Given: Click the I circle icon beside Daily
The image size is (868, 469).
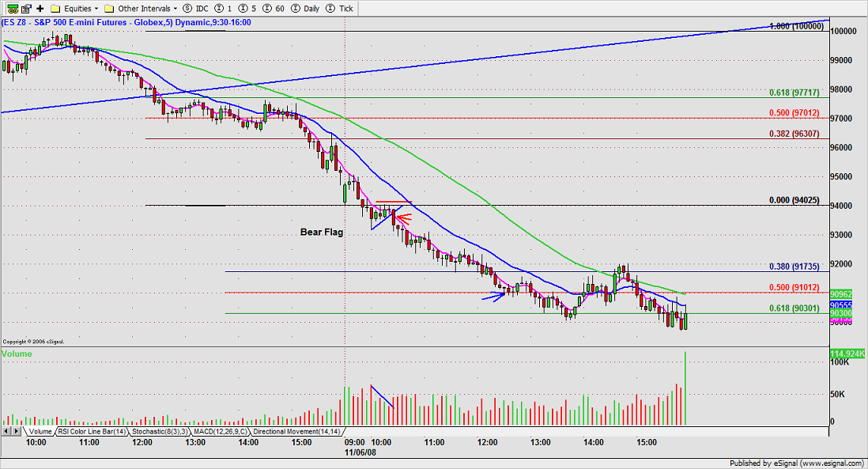Looking at the screenshot, I should pos(296,9).
